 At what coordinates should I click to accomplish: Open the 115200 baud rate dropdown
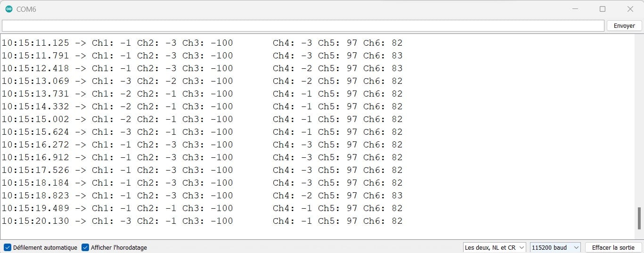point(555,247)
